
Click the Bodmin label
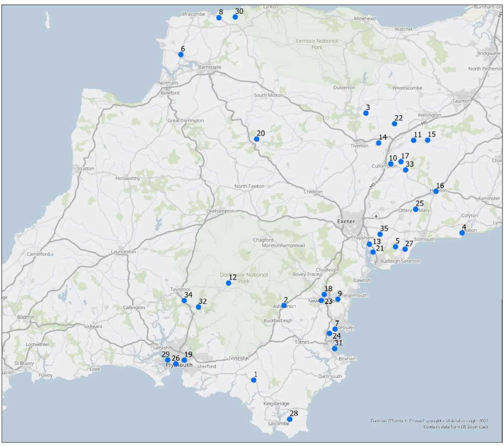click(26, 317)
